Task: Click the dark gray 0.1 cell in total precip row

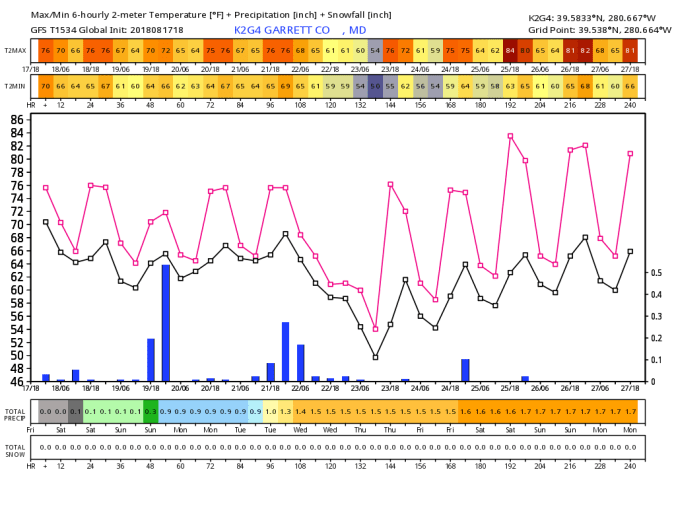Action: tap(76, 411)
